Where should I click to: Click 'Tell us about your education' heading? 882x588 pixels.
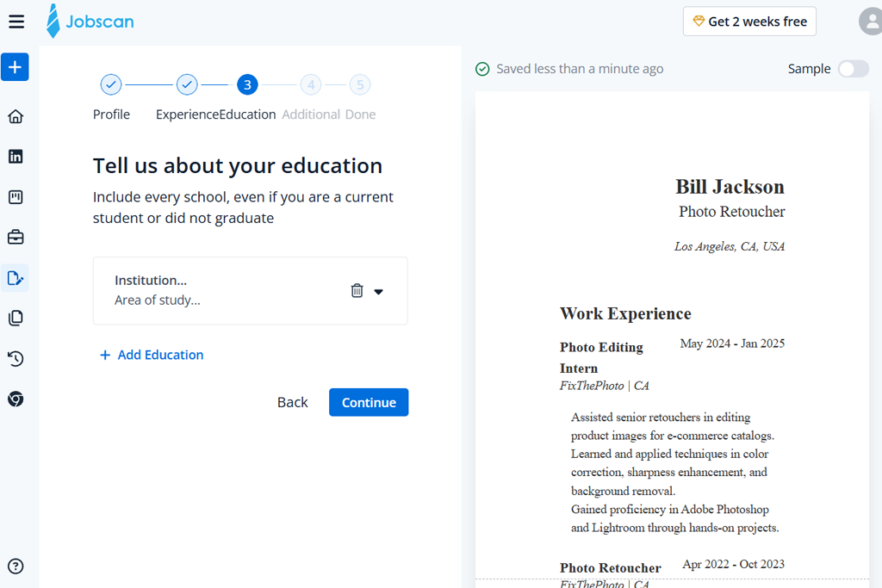click(238, 166)
